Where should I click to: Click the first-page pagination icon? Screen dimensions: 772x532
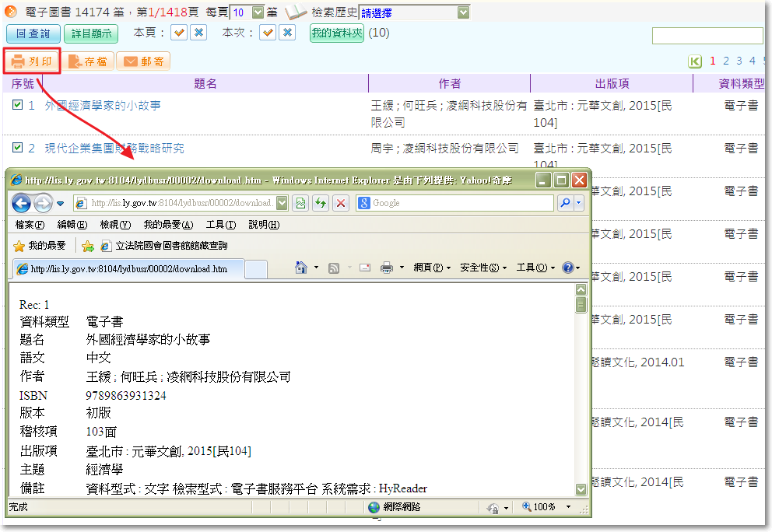click(695, 61)
